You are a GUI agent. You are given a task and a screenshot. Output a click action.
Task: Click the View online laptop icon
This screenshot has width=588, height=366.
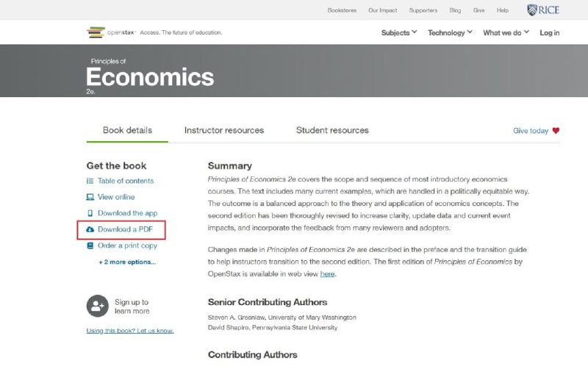[x=90, y=197]
